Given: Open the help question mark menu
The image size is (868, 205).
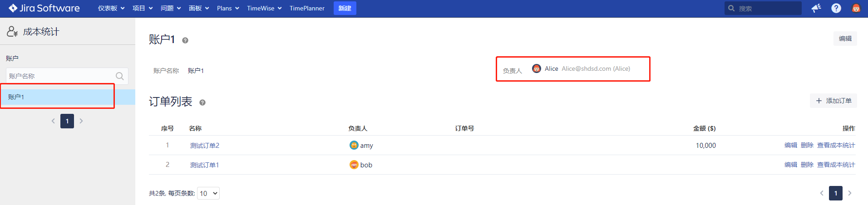Looking at the screenshot, I should pyautogui.click(x=836, y=8).
